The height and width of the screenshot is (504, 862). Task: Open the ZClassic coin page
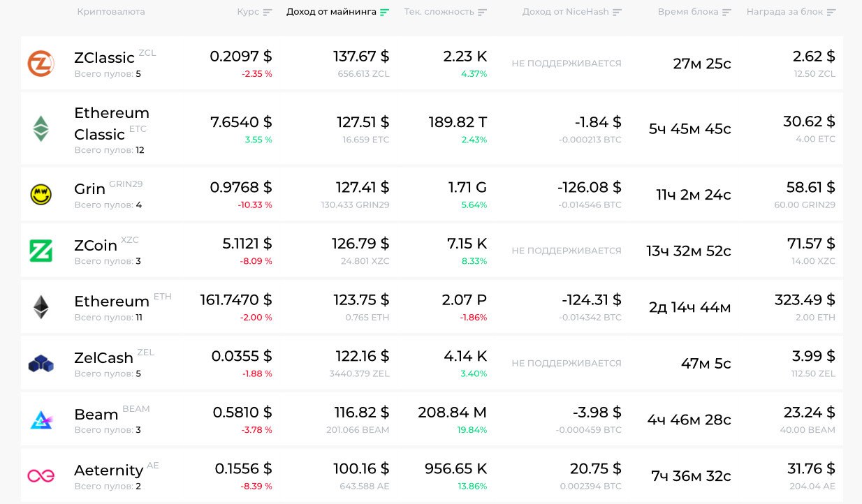pyautogui.click(x=104, y=58)
